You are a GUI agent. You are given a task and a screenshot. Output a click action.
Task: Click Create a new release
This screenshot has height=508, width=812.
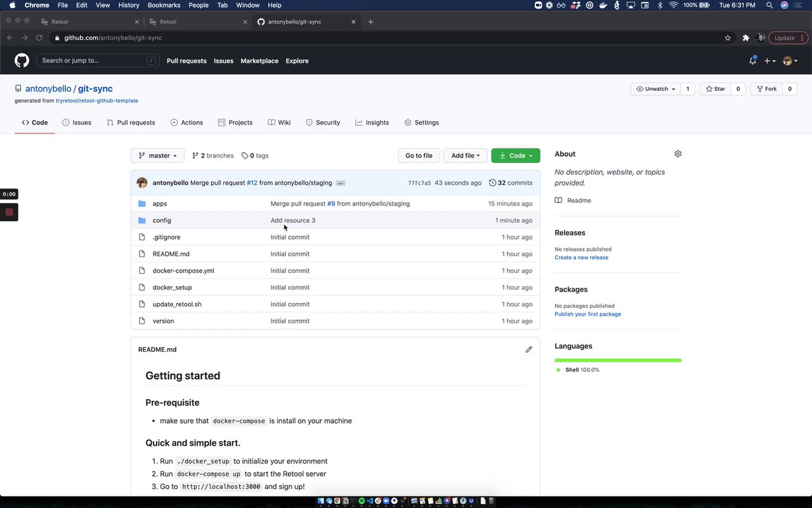581,258
